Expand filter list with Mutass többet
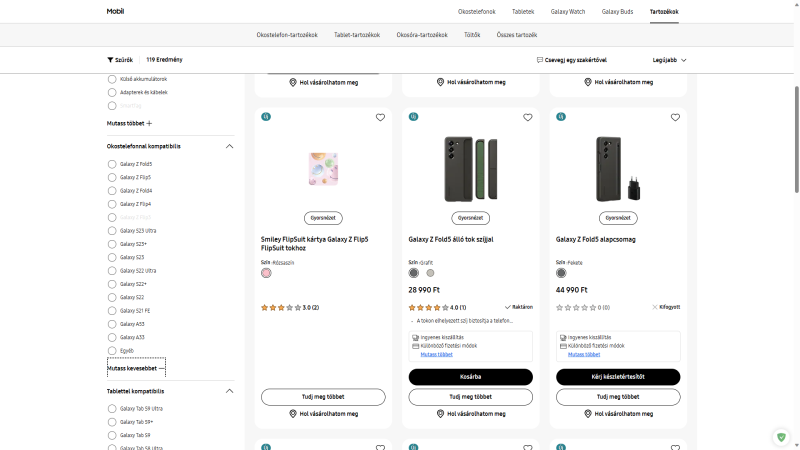This screenshot has height=450, width=800. [129, 123]
